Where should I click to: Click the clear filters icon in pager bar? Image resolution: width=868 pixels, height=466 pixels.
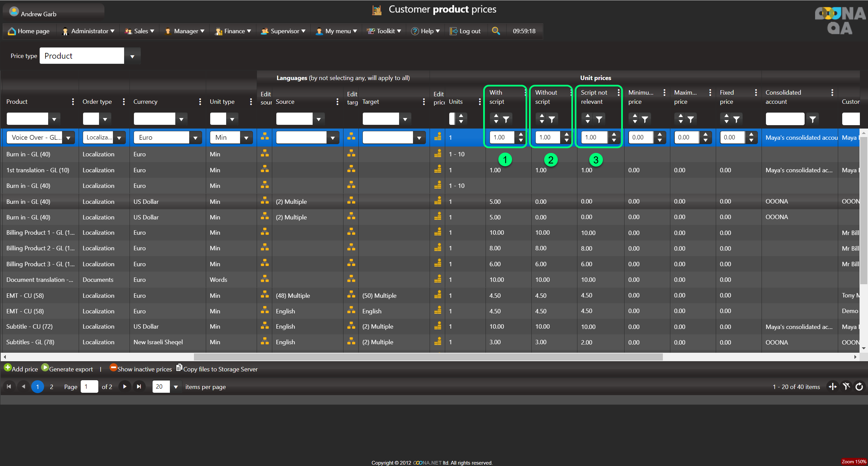pyautogui.click(x=846, y=387)
